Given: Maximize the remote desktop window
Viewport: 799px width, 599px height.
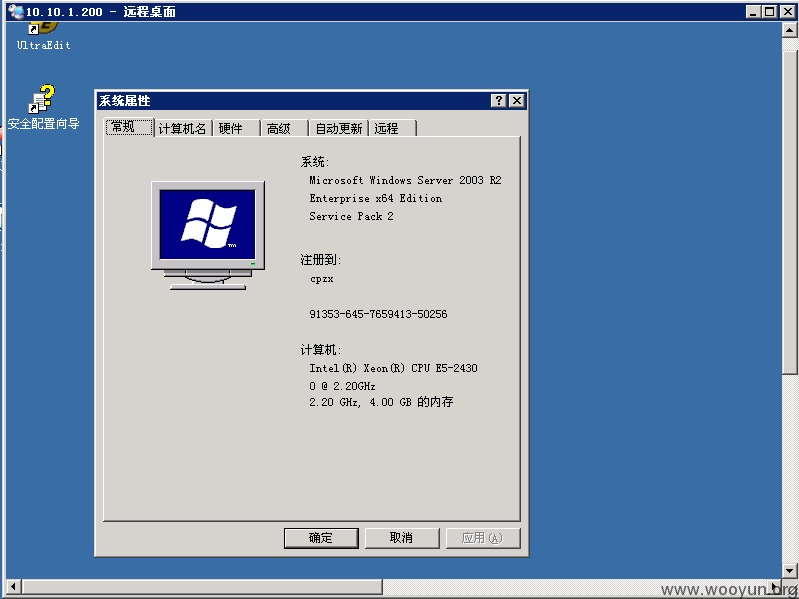Looking at the screenshot, I should [x=769, y=11].
